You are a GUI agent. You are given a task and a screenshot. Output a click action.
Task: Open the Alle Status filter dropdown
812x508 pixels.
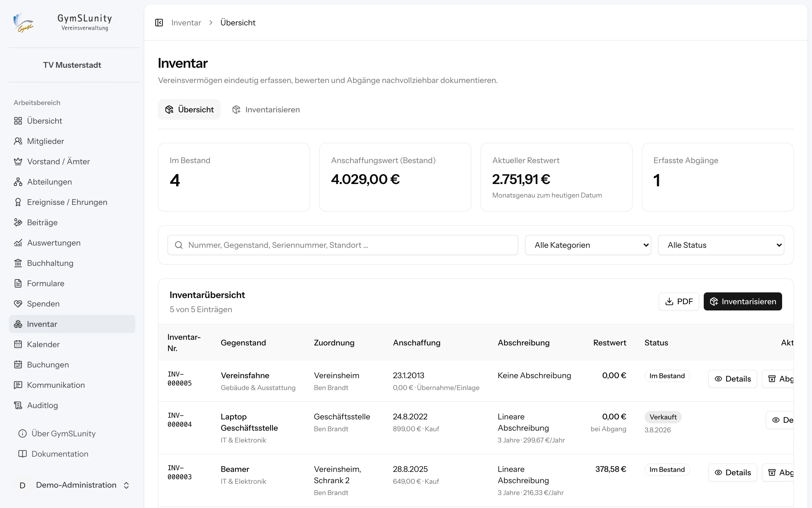pos(721,245)
